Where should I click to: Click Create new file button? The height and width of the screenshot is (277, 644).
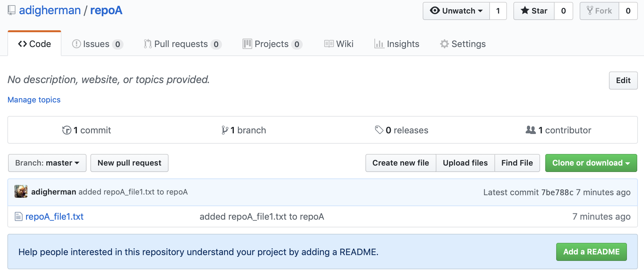pos(401,163)
